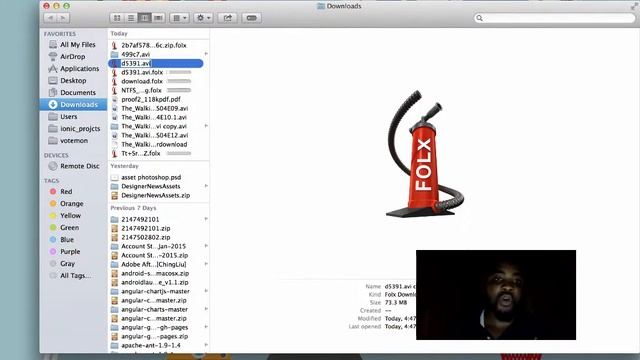Viewport: 640px width, 360px height.
Task: Select file 2b7af578...6c.zip.folx
Action: (x=153, y=45)
